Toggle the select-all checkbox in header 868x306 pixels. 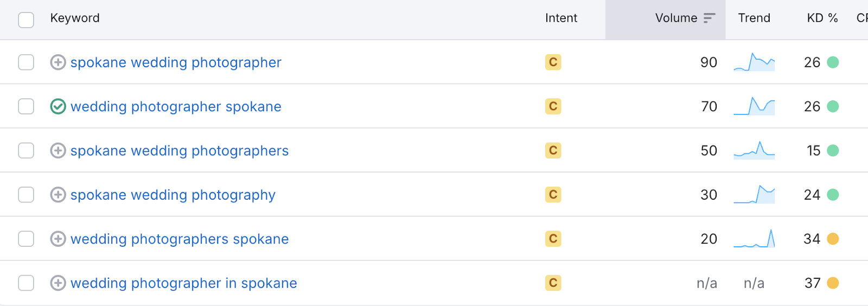[x=26, y=20]
